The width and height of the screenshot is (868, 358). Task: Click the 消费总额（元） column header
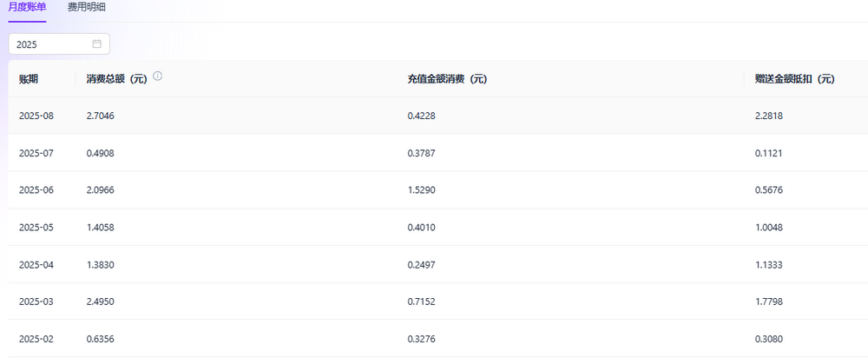point(116,79)
